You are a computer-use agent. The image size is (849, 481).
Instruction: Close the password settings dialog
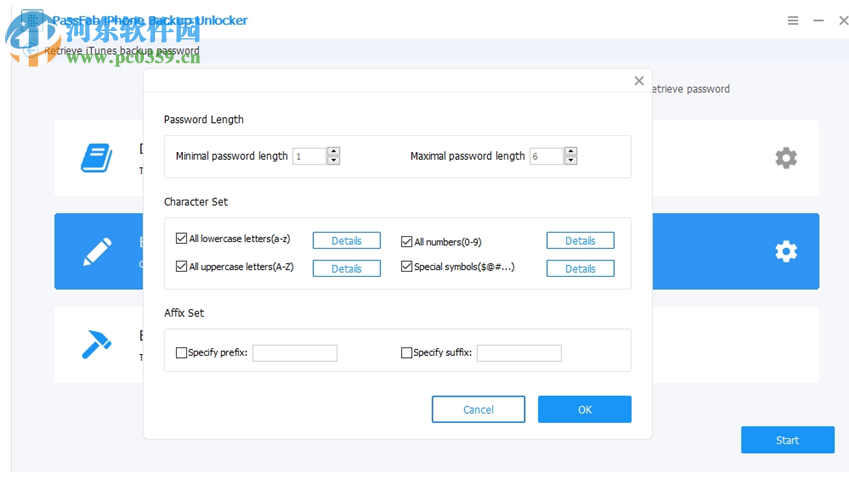click(639, 81)
